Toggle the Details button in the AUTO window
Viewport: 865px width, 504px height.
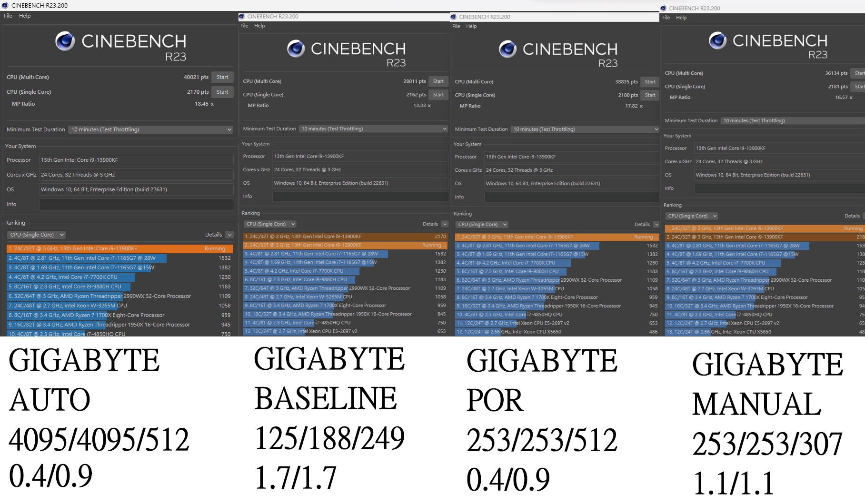pyautogui.click(x=229, y=235)
